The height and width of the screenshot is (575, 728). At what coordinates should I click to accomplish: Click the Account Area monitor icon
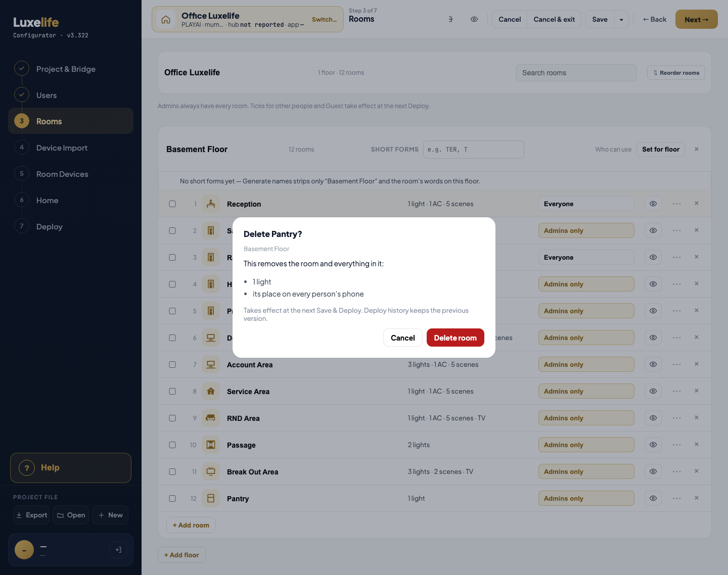[211, 364]
